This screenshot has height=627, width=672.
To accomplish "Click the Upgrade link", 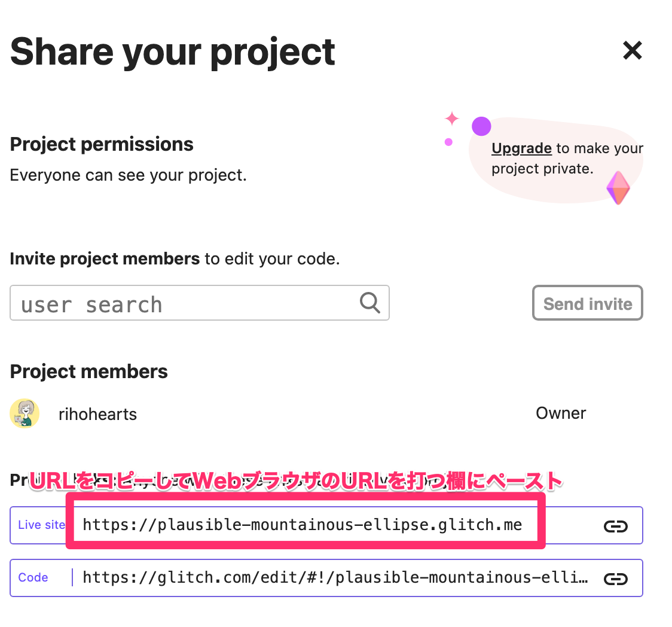I will point(521,148).
